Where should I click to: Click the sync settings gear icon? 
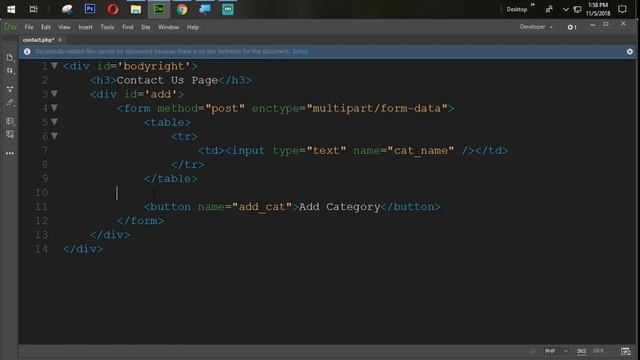coord(571,27)
